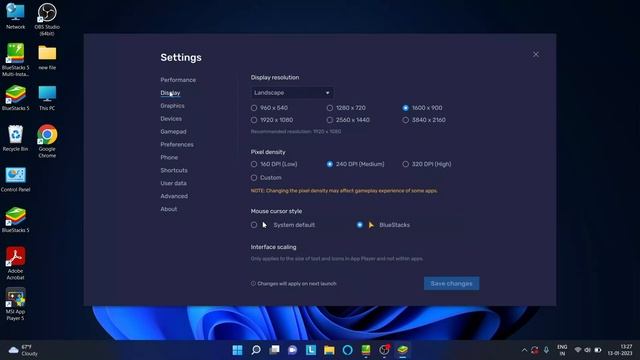Image resolution: width=640 pixels, height=360 pixels.
Task: Click the orange NOTE about pixel density
Action: (344, 191)
